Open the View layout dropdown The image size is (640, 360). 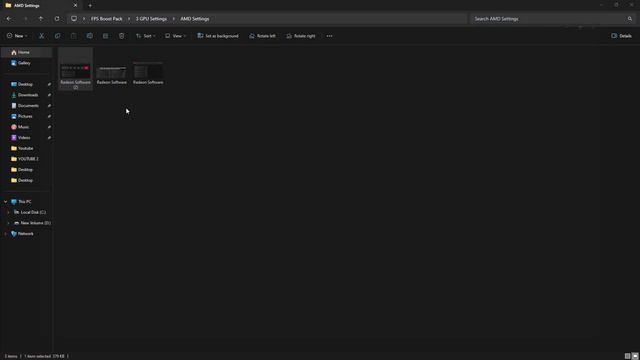tap(176, 36)
